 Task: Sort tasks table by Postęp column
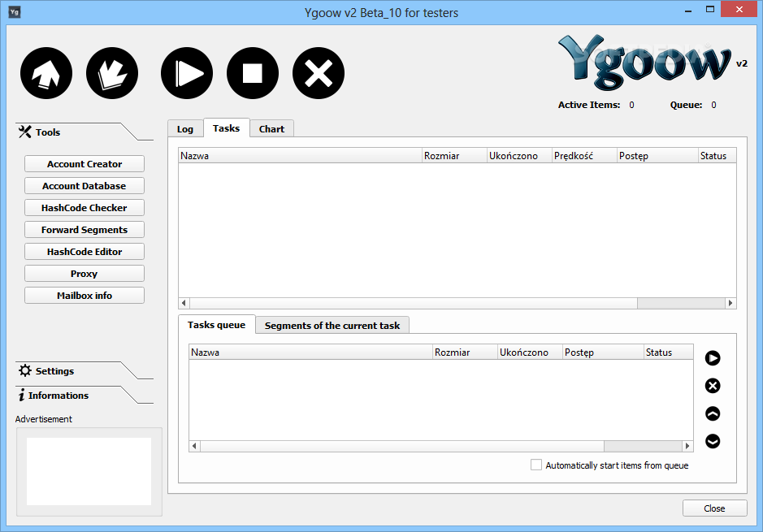[x=657, y=156]
